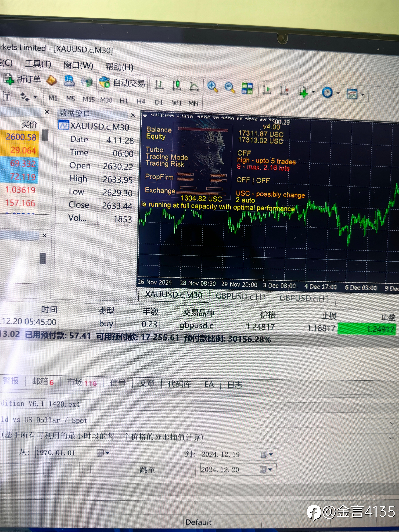399x532 pixels.
Task: Click the Default profile in status bar
Action: point(198,522)
